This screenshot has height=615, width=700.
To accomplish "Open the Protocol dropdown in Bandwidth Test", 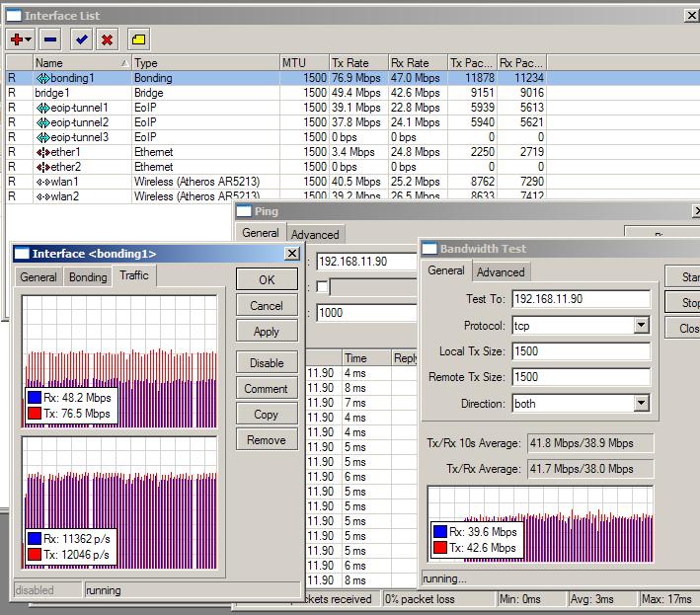I will (x=641, y=326).
